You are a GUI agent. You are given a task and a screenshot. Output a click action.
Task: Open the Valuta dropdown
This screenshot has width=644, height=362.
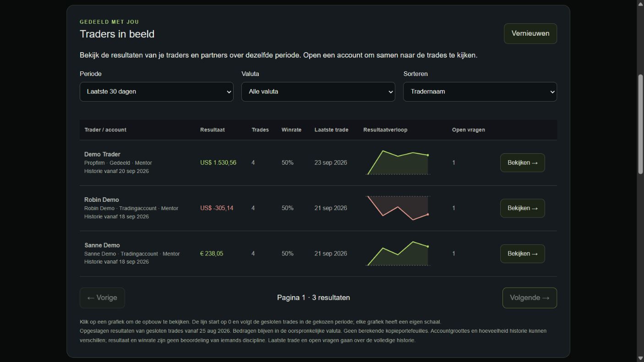(318, 92)
